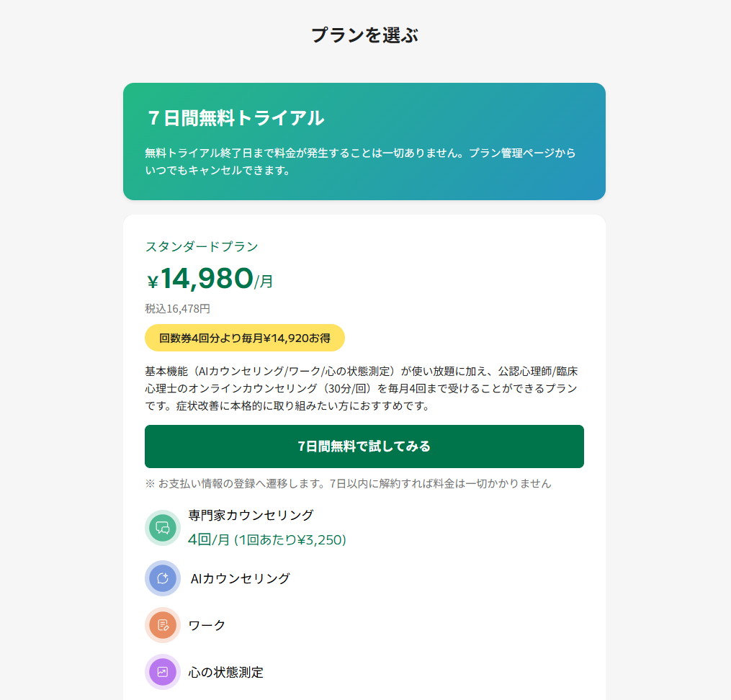Click the スタンダードプラン plan title
The height and width of the screenshot is (700, 731).
tap(202, 246)
